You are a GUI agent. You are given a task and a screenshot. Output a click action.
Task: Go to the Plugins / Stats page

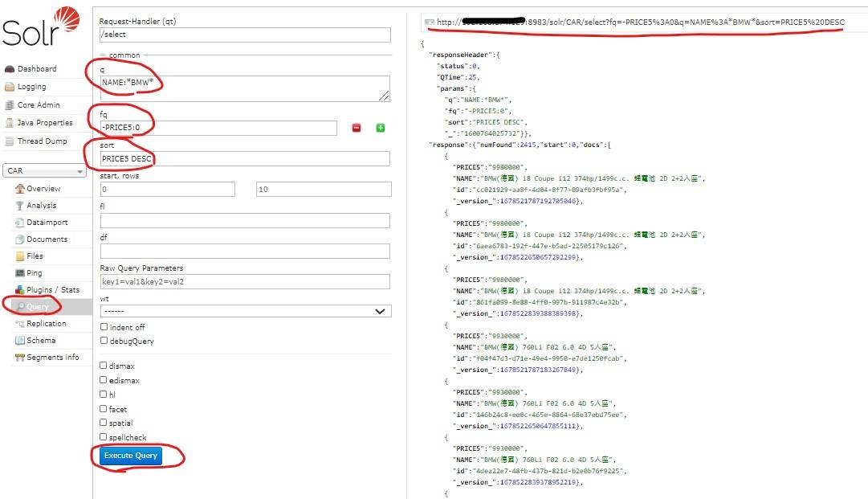pyautogui.click(x=53, y=290)
